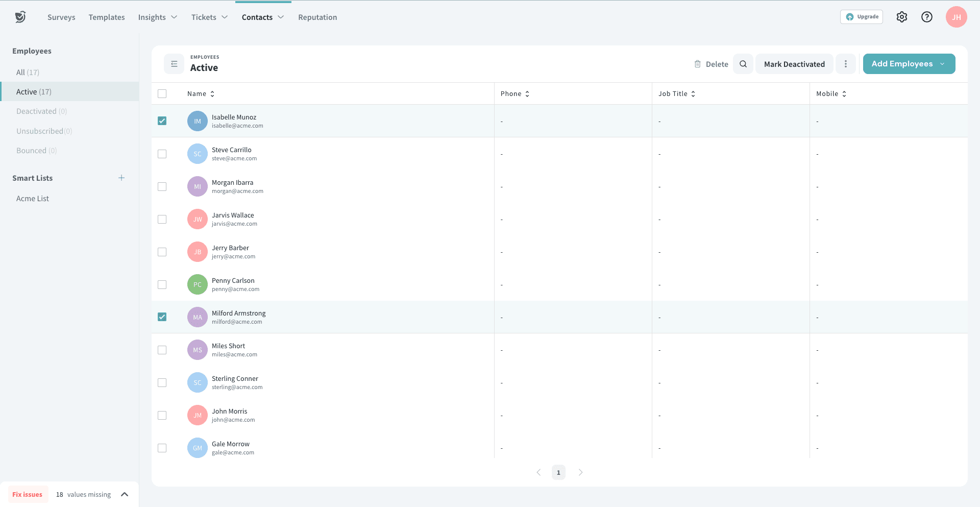Click the SurveySparrow logo icon
The width and height of the screenshot is (980, 507).
(x=20, y=17)
